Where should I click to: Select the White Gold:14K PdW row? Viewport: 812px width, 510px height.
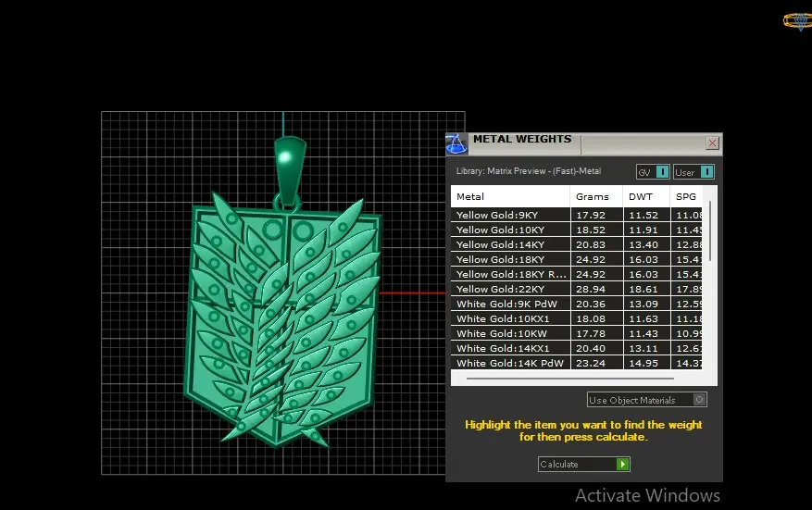(577, 363)
